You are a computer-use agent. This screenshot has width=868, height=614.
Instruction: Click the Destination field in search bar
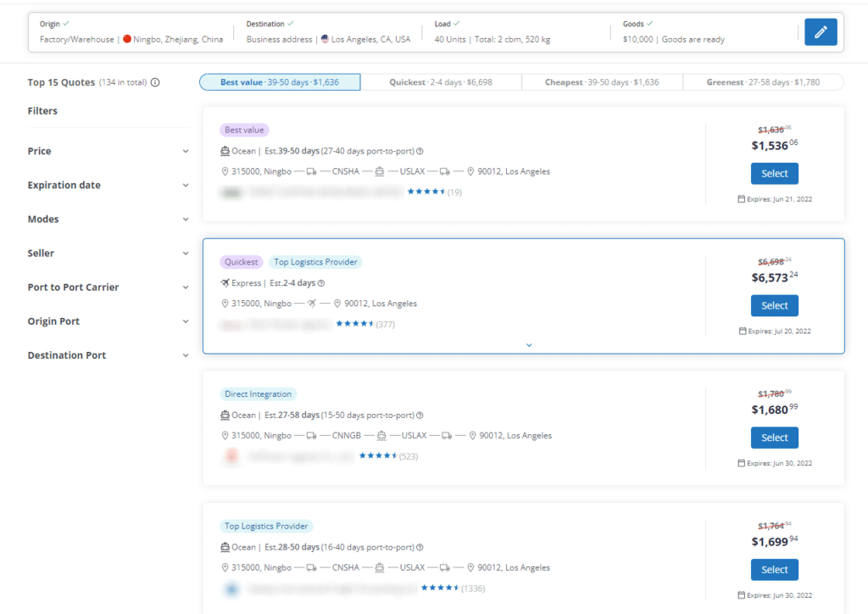point(328,32)
